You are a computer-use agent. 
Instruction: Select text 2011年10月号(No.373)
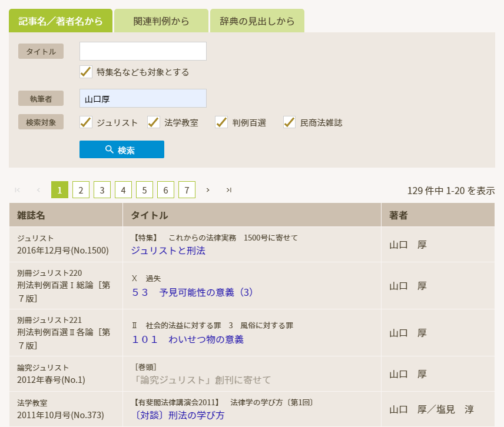61,415
